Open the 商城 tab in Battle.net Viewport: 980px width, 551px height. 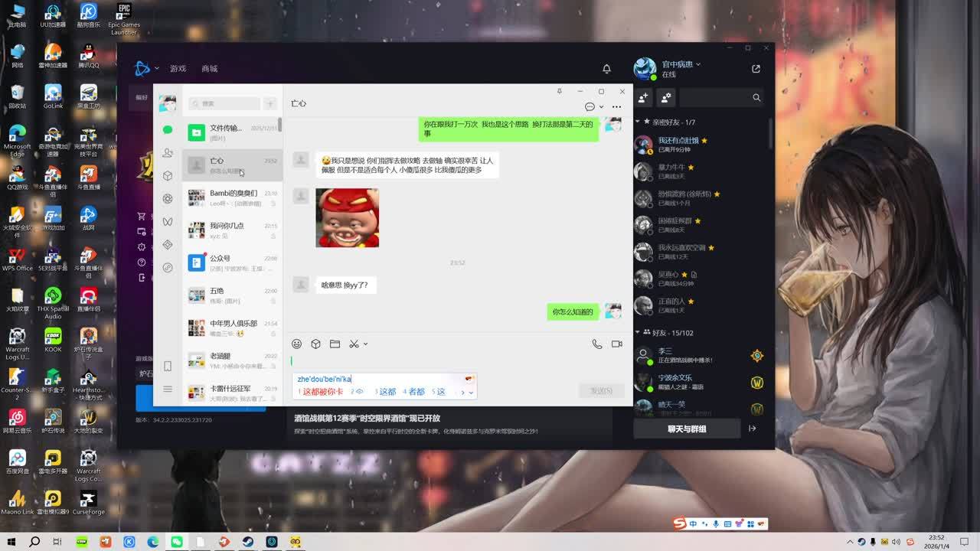pyautogui.click(x=210, y=69)
